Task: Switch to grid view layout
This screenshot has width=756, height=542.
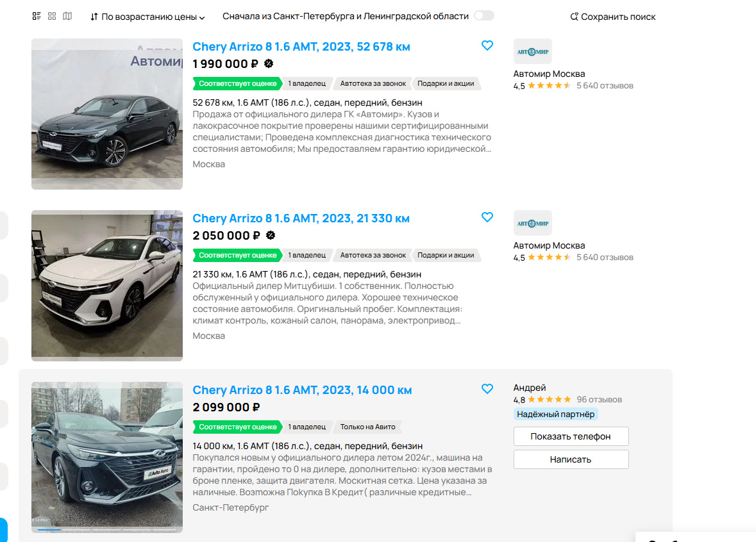Action: [x=52, y=16]
